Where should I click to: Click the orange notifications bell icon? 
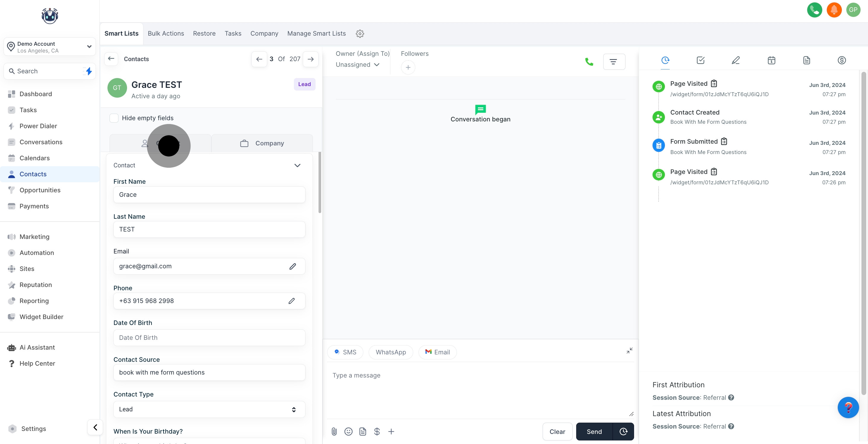[834, 10]
